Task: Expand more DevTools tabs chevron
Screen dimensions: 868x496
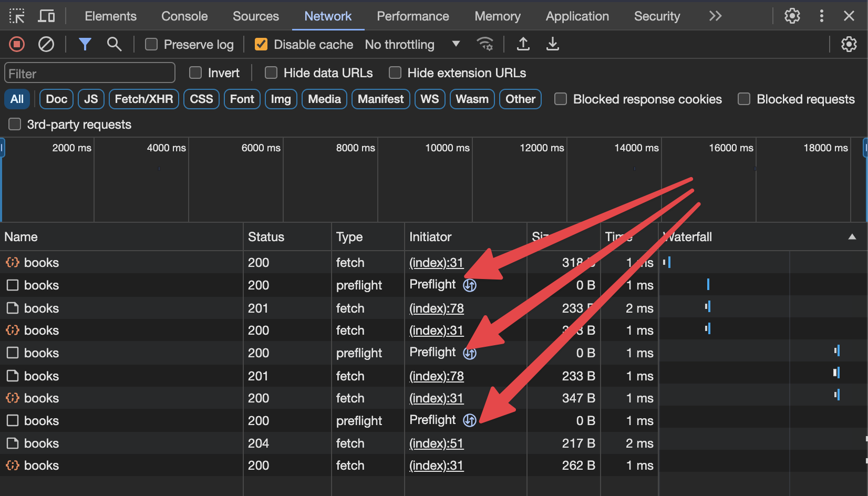Action: coord(715,16)
